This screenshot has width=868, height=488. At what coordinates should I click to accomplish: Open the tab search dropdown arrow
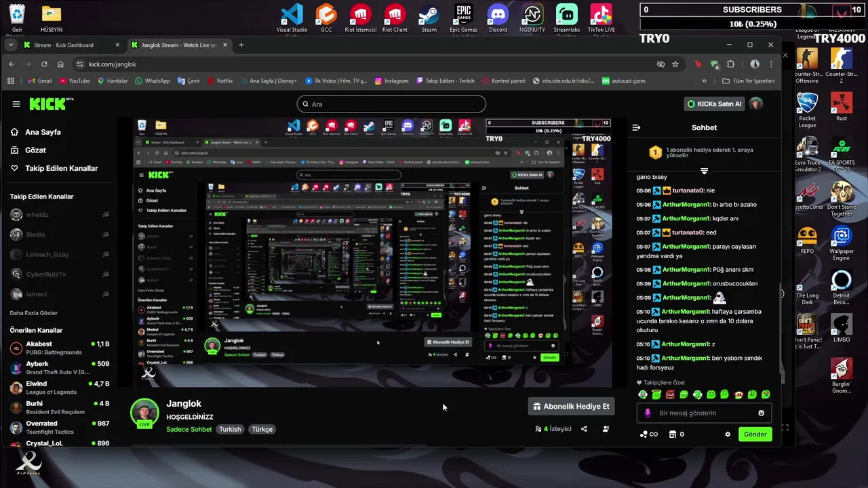[11, 45]
